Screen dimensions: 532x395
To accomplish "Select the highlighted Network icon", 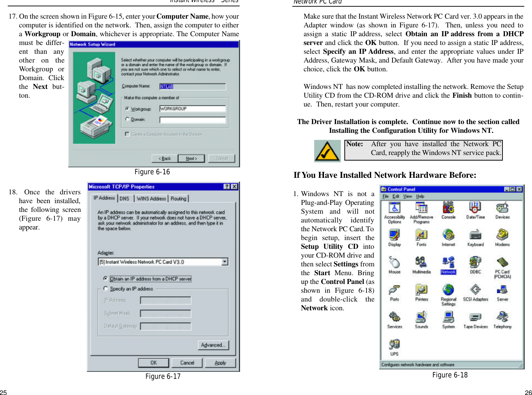I will point(448,265).
